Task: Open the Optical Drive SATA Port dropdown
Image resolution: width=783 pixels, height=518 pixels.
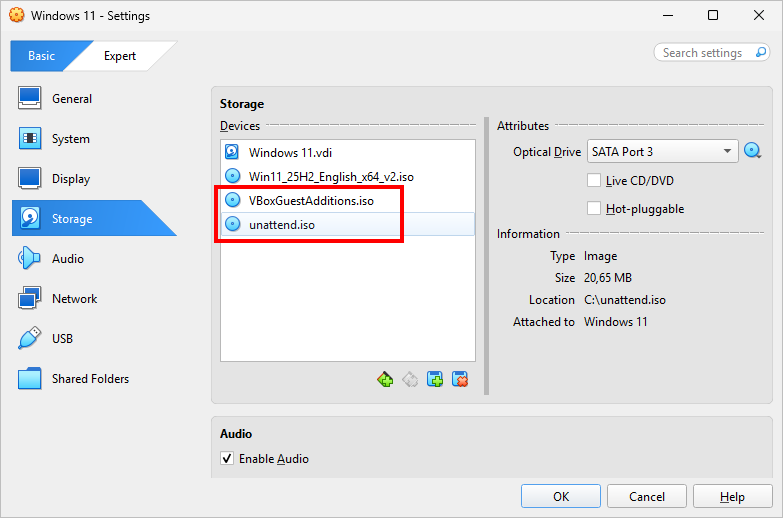Action: (663, 151)
